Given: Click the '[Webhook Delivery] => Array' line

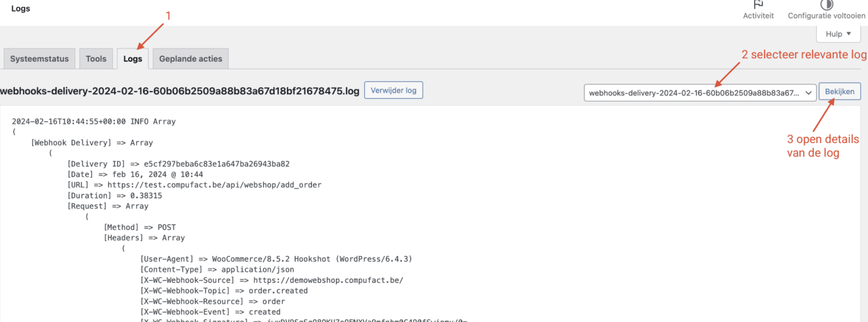Looking at the screenshot, I should tap(92, 143).
